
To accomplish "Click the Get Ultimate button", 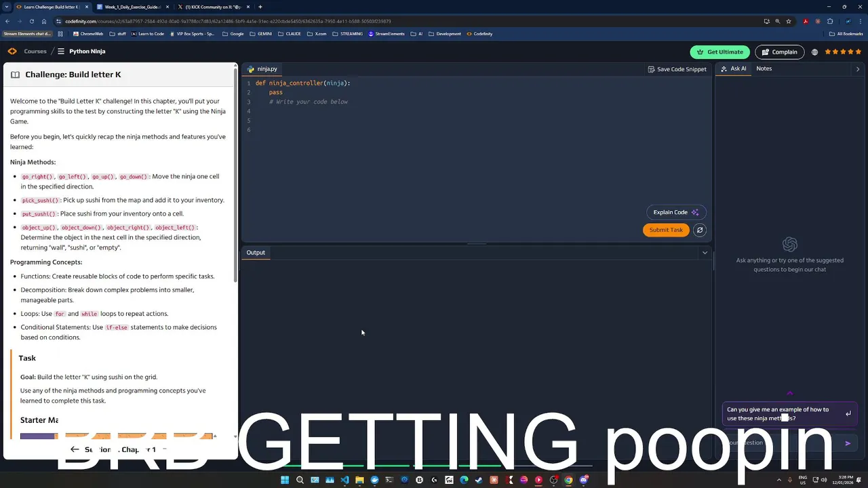I will 720,52.
